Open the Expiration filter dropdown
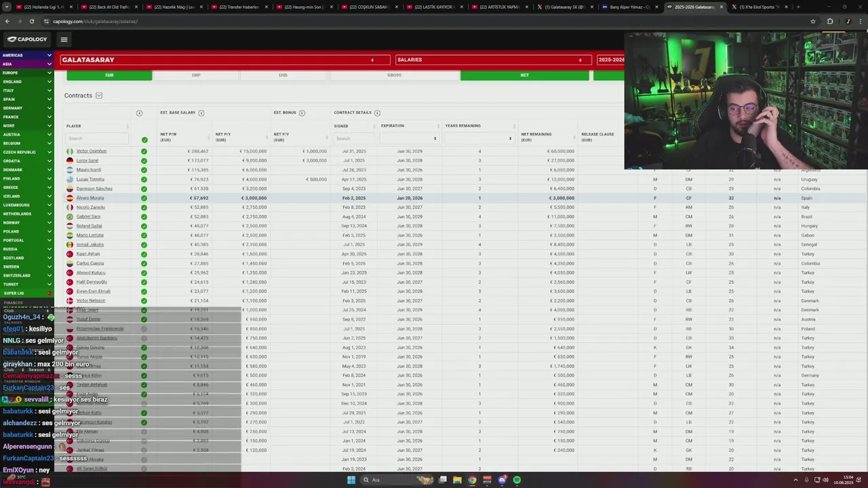 pos(410,138)
